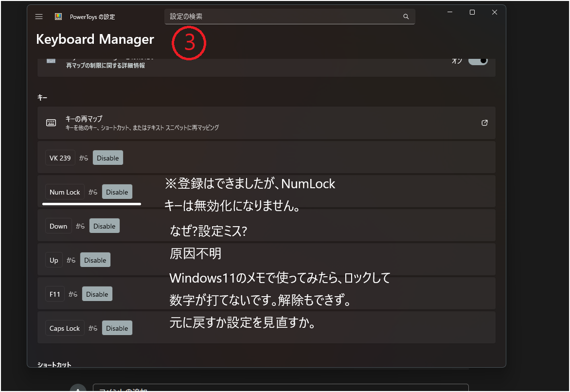Minimize the PowerToys settings window
This screenshot has height=392, width=570.
[x=450, y=12]
